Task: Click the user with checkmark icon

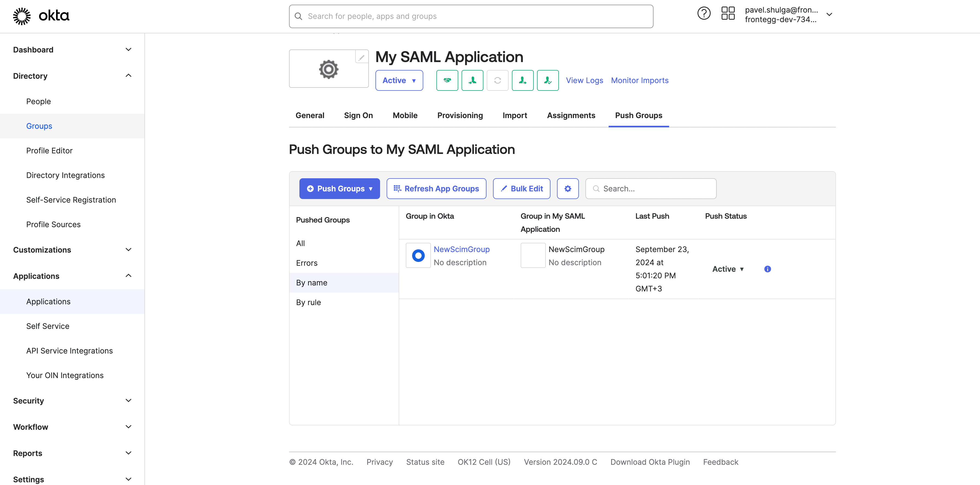Action: (x=547, y=80)
